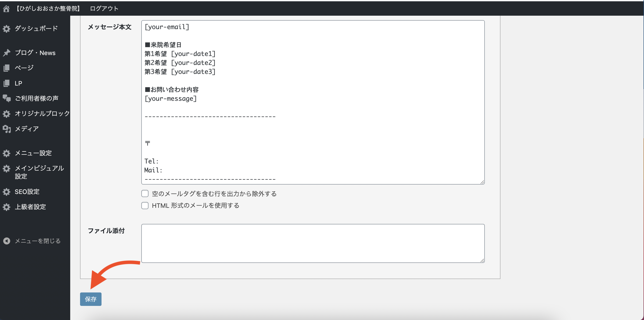Screen dimensions: 644x320
Task: Click the pages icon beside LP
Action: [6, 83]
